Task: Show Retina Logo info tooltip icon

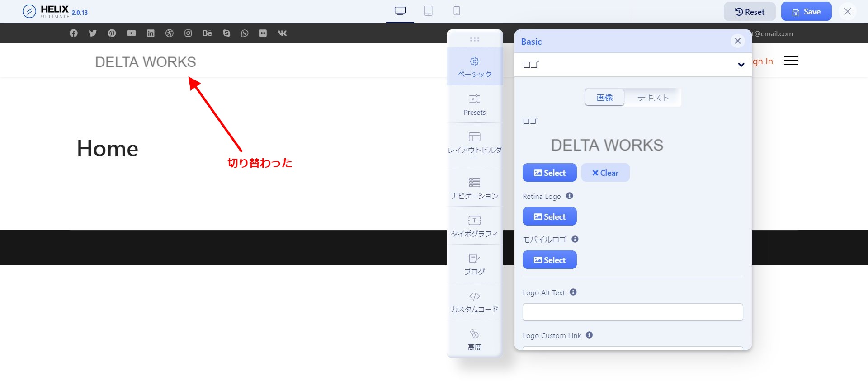Action: tap(570, 196)
